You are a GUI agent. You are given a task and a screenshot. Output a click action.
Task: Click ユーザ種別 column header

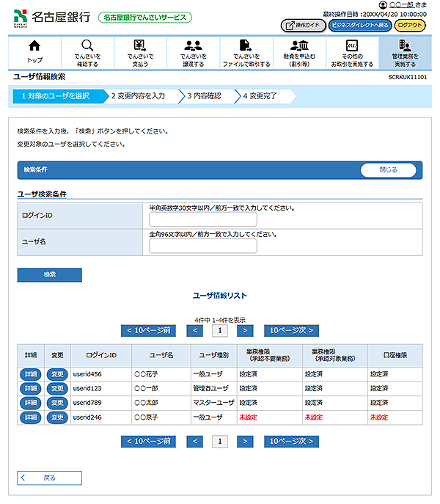point(213,355)
